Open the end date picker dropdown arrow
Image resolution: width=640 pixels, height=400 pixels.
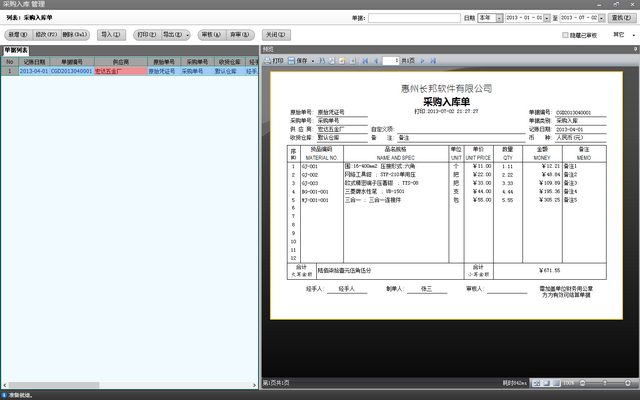click(602, 18)
